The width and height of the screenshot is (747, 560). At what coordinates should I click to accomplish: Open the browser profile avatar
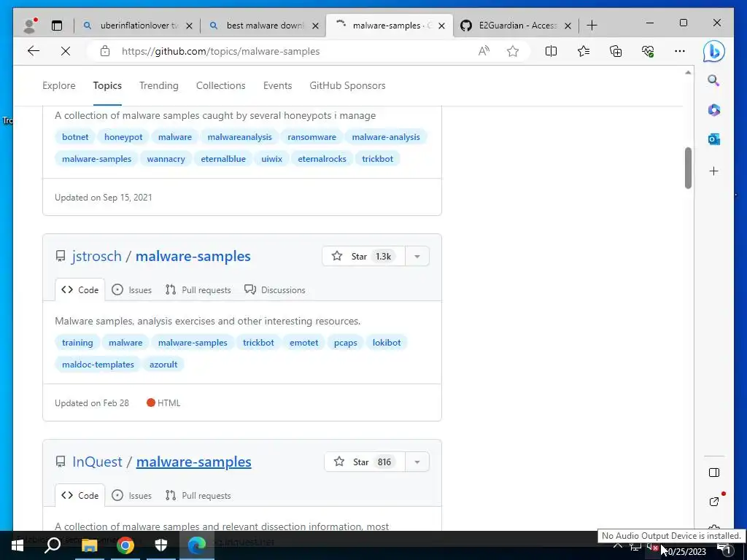pyautogui.click(x=30, y=26)
